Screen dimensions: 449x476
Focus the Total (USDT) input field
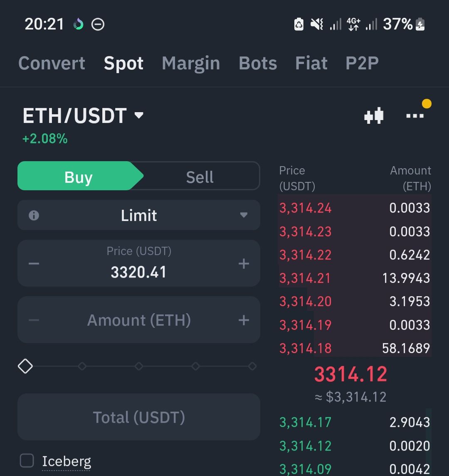click(x=139, y=417)
